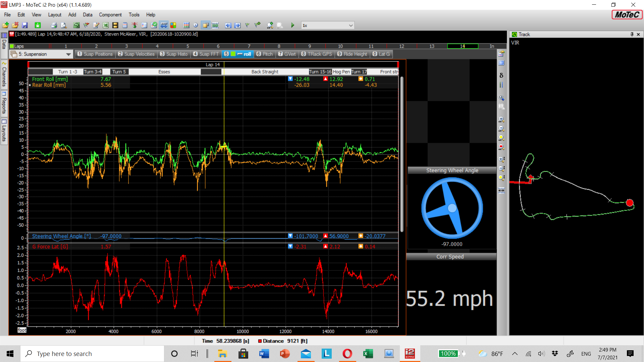Pin the Track panel with the pin icon
This screenshot has width=644, height=362.
click(632, 34)
